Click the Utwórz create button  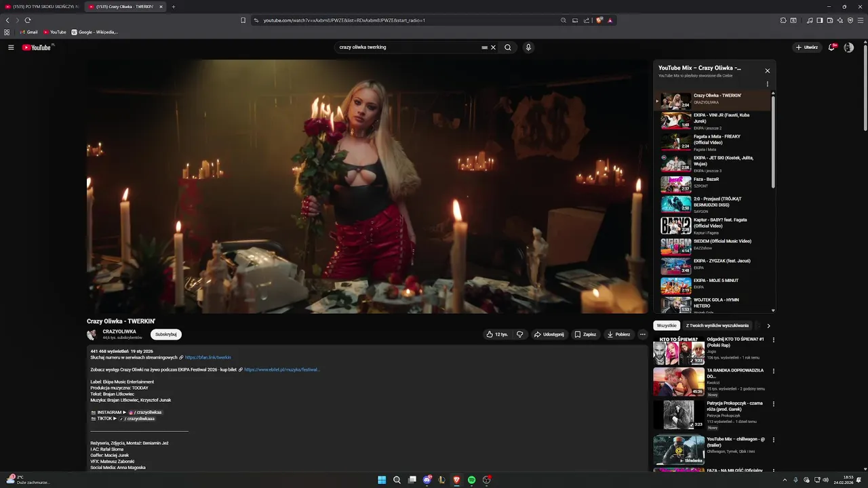807,47
